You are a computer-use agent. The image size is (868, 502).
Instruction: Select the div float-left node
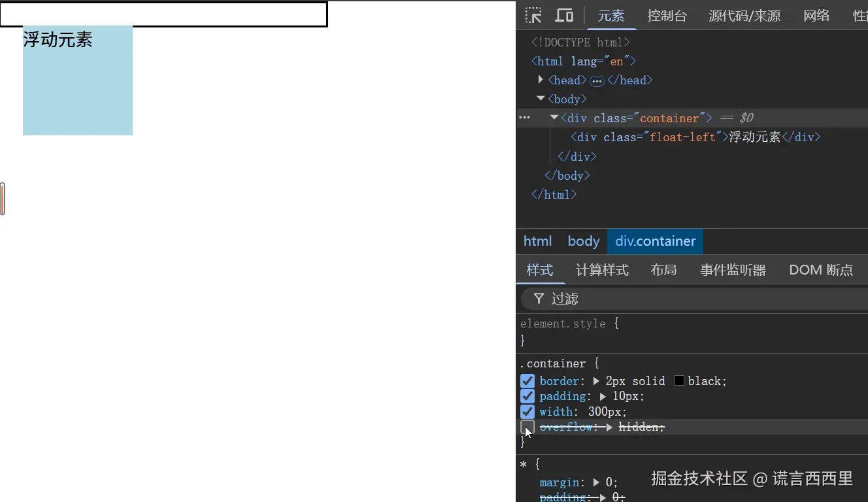pos(695,137)
